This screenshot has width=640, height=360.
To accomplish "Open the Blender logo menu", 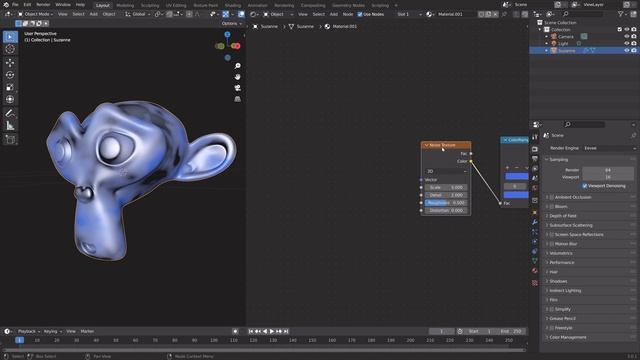I will (x=6, y=4).
